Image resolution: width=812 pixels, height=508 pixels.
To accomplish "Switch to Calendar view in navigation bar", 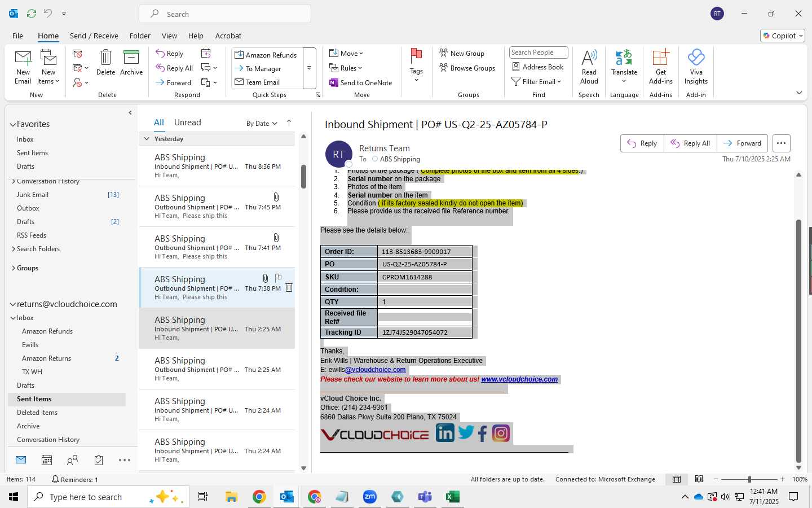I will [47, 460].
